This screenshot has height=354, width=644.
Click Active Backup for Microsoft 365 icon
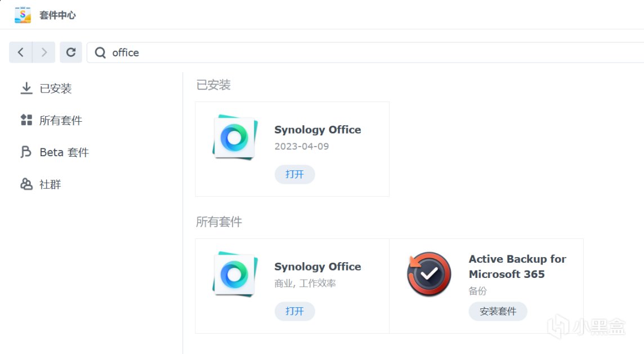click(x=429, y=275)
